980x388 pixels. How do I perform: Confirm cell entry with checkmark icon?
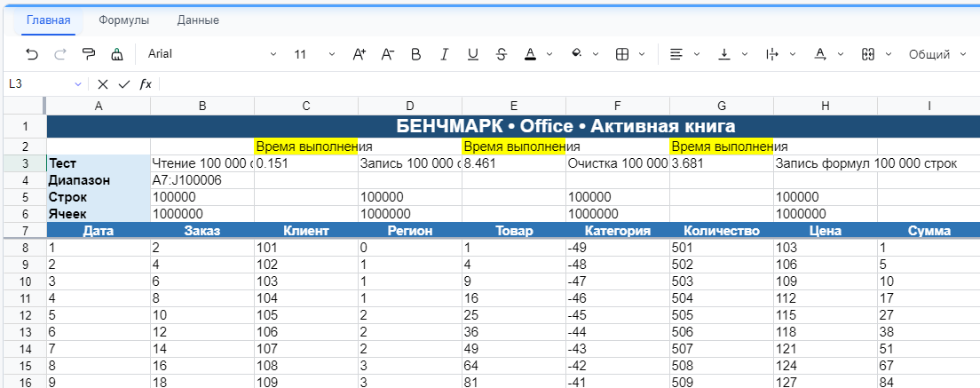[123, 84]
